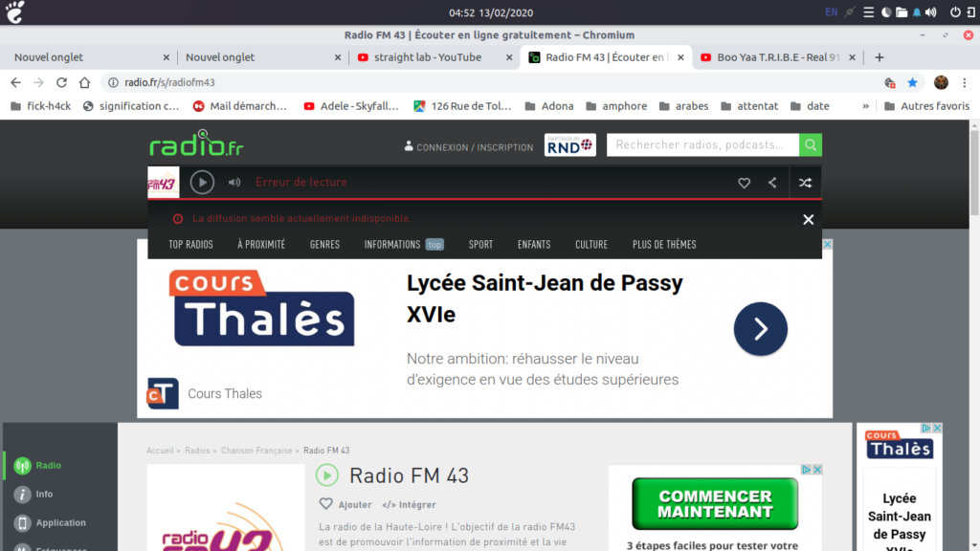This screenshot has width=980, height=551.
Task: Open the power button in top panel
Action: point(955,12)
